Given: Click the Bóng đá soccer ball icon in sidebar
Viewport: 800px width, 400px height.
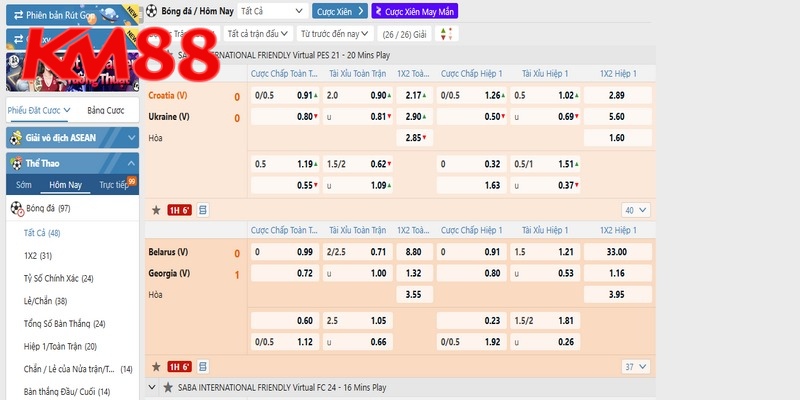Looking at the screenshot, I should [x=17, y=208].
